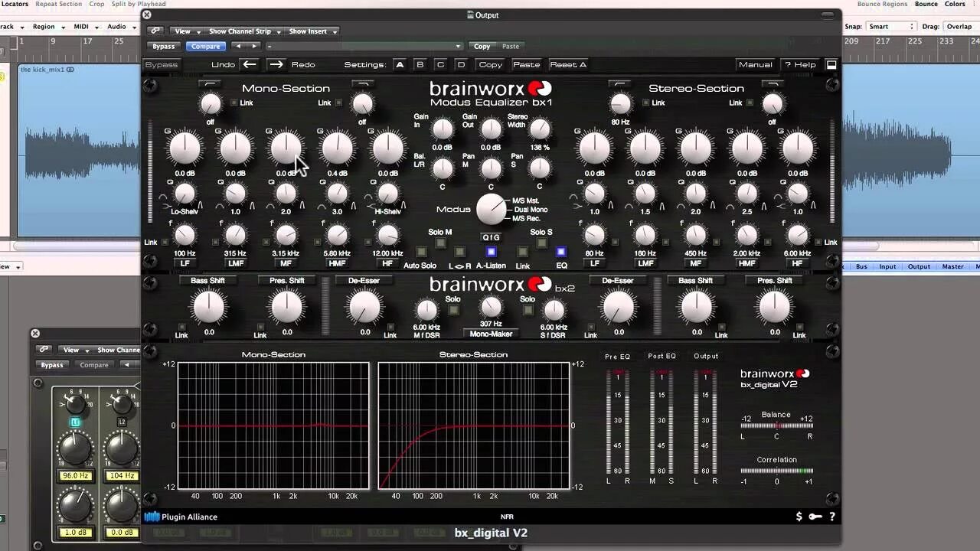The height and width of the screenshot is (551, 980).
Task: Click the 307 Hz Mono-Maker knob
Action: 491,307
